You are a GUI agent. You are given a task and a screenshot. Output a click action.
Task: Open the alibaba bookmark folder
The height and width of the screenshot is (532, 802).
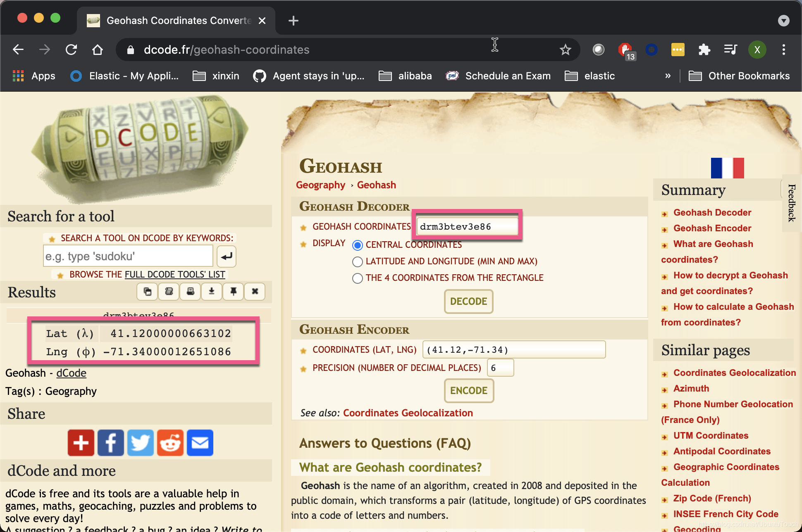tap(406, 76)
